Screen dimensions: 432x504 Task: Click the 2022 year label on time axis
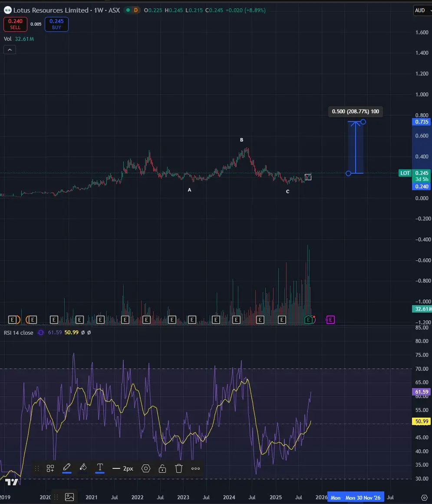[137, 497]
